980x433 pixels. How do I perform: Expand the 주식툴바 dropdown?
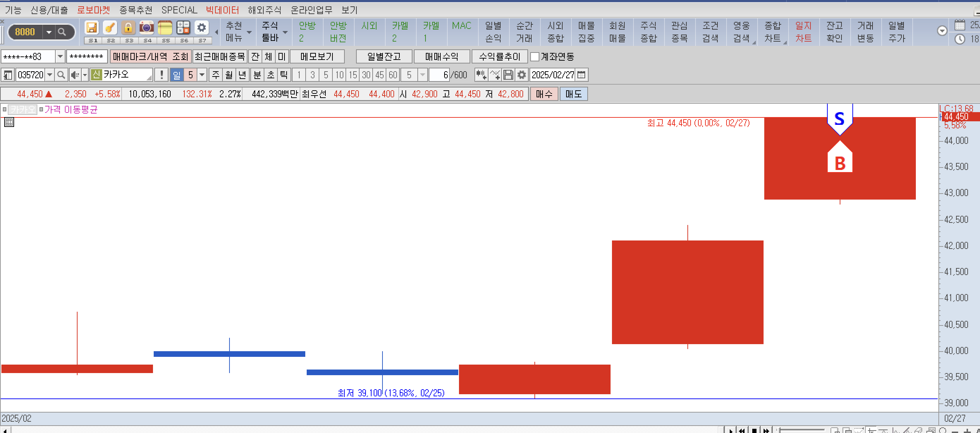285,32
